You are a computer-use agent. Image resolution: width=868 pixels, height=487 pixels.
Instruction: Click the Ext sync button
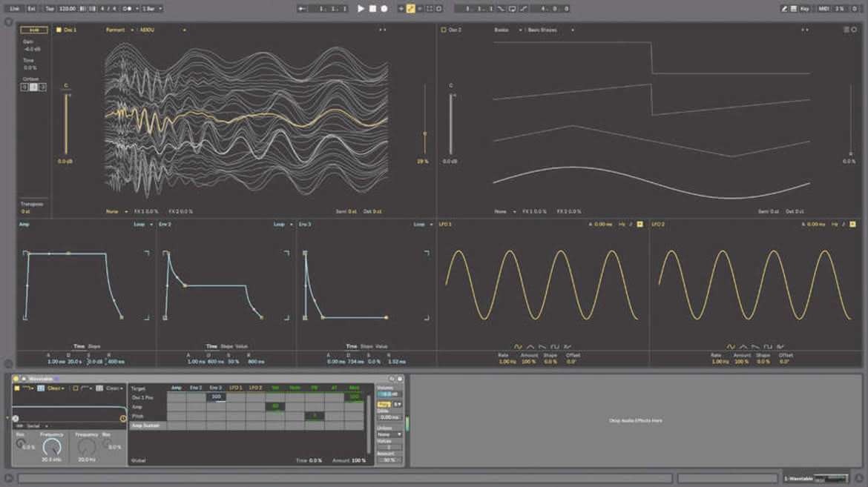[32, 8]
